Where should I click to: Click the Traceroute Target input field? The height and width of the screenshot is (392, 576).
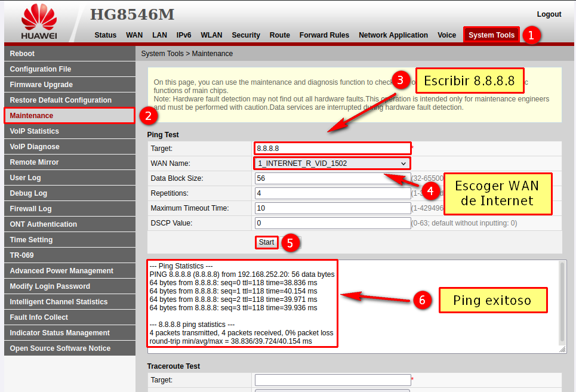332,380
